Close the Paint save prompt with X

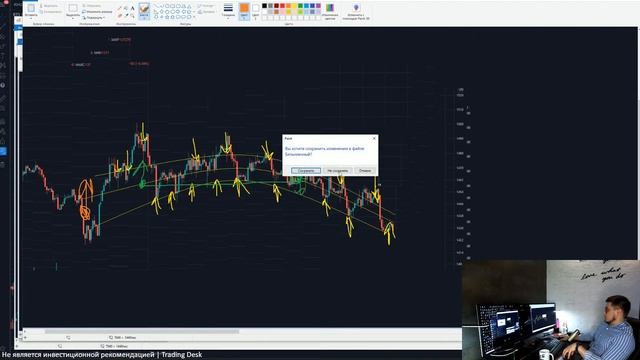(x=374, y=138)
